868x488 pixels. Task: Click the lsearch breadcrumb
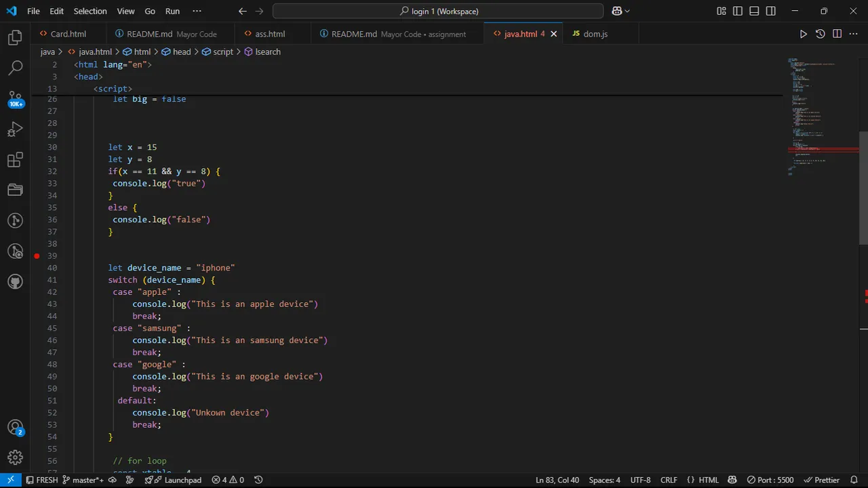pos(262,52)
